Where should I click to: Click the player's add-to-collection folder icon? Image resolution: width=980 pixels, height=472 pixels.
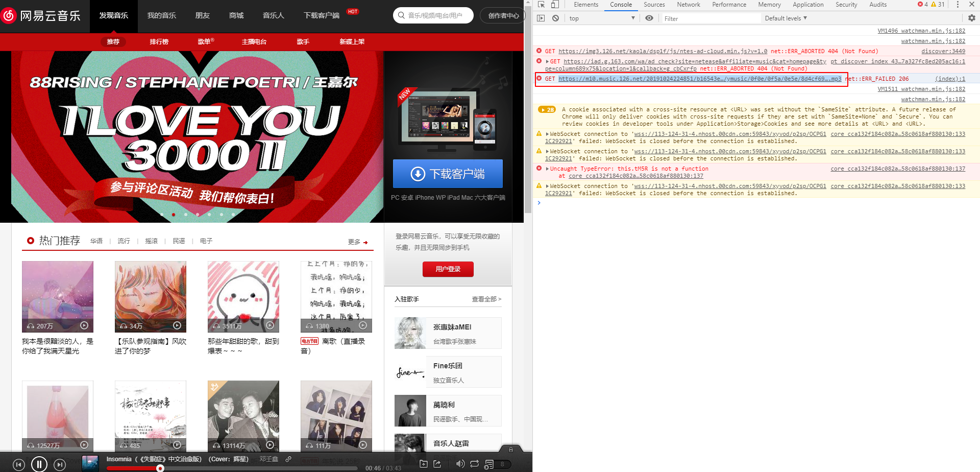[x=424, y=464]
